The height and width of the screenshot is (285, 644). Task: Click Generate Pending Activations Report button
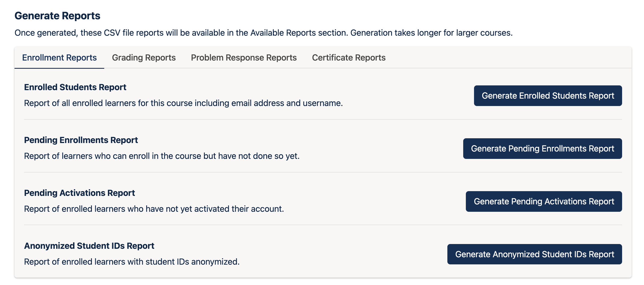(x=544, y=201)
